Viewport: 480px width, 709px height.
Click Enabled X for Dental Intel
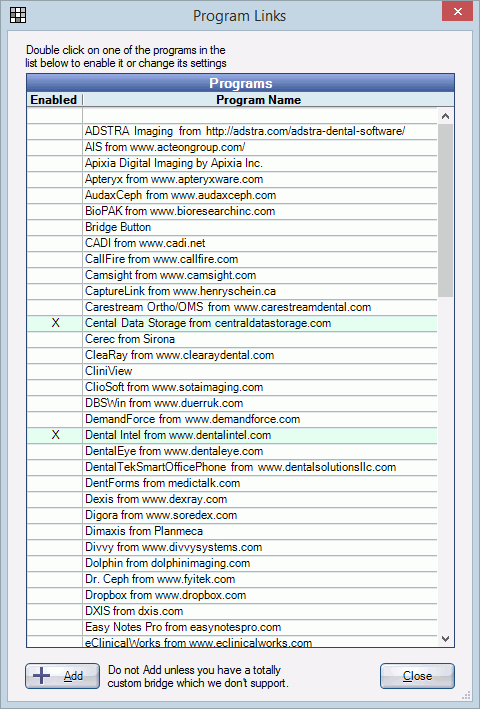(x=55, y=435)
